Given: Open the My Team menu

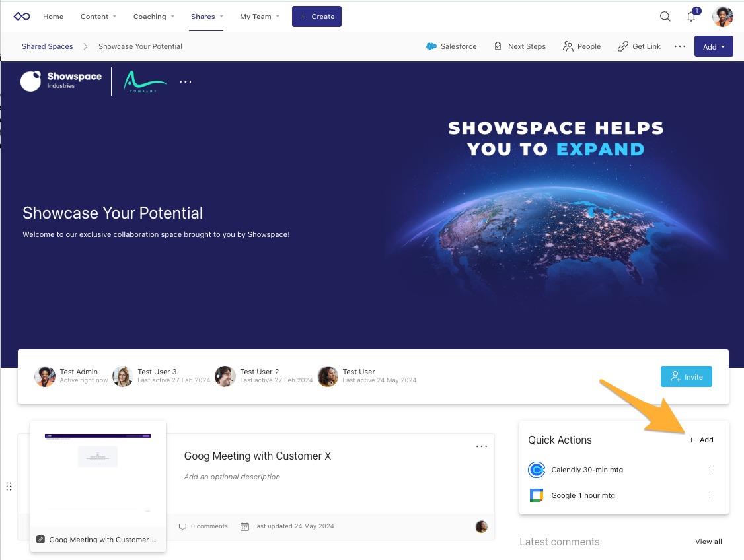Looking at the screenshot, I should [x=260, y=17].
